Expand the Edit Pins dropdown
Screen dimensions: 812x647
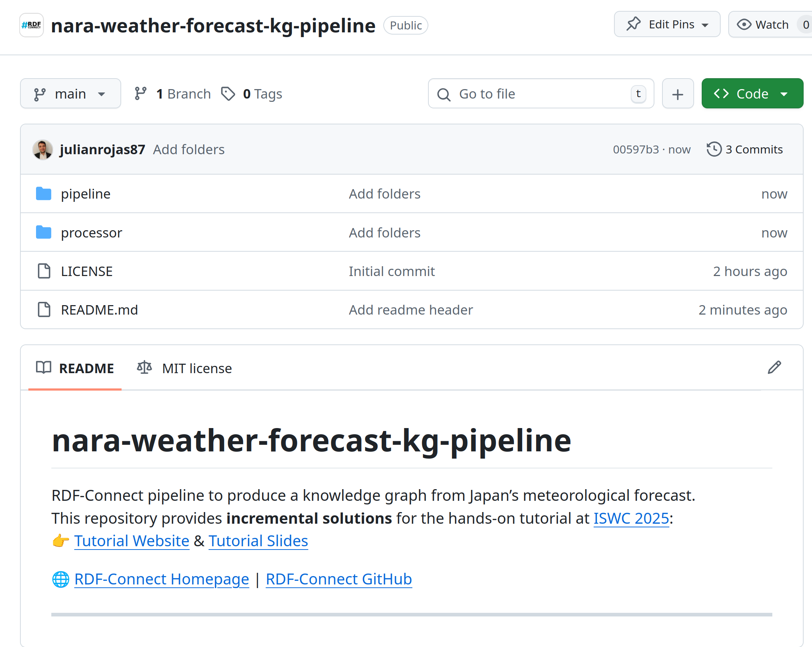click(x=667, y=24)
